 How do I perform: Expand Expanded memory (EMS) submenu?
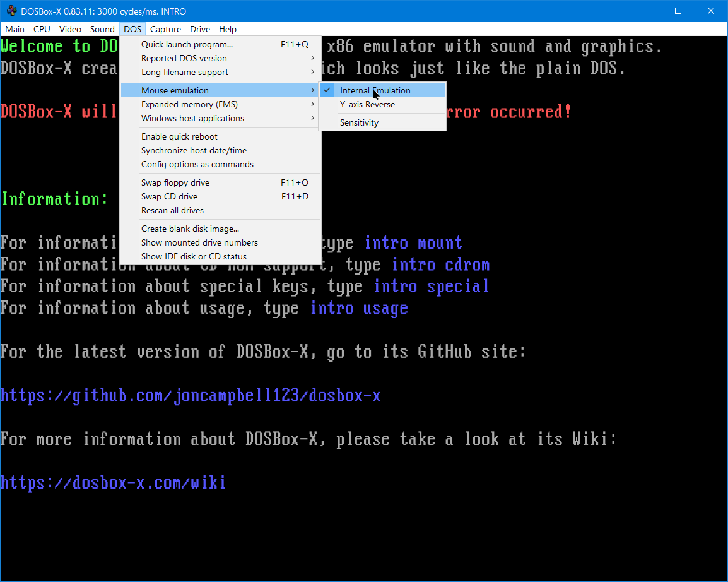coord(221,105)
